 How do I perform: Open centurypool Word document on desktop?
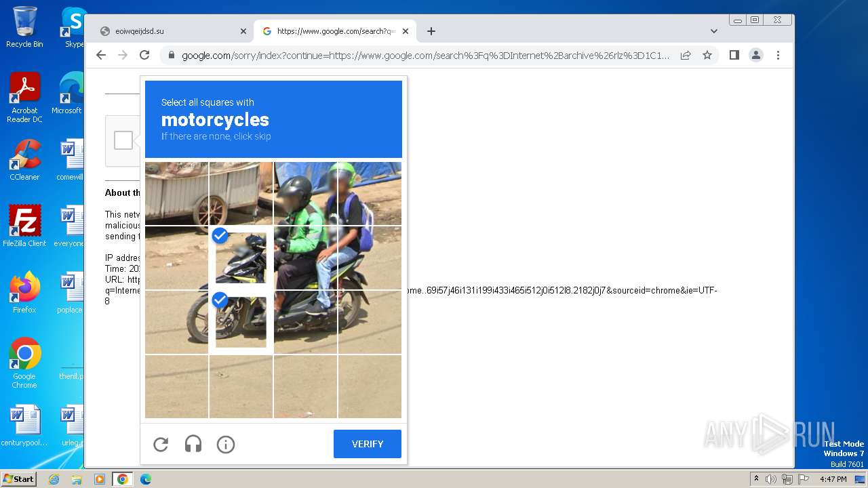coord(24,426)
